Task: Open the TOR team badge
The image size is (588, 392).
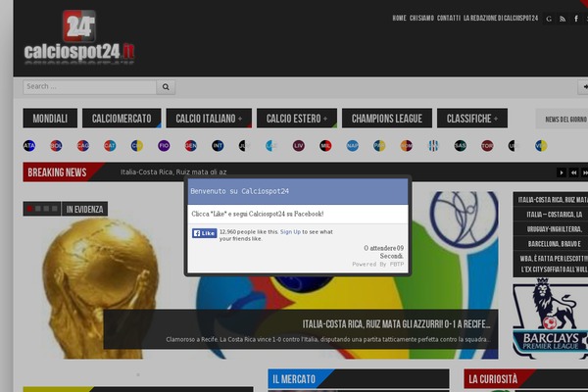Action: [x=487, y=146]
